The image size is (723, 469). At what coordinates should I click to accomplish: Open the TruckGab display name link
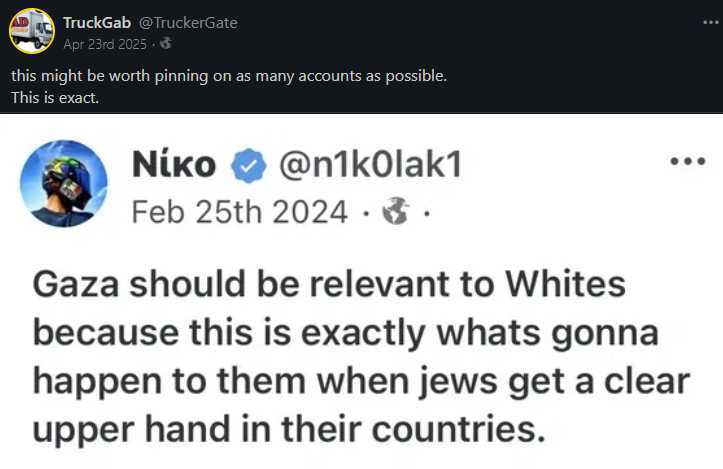coord(97,23)
